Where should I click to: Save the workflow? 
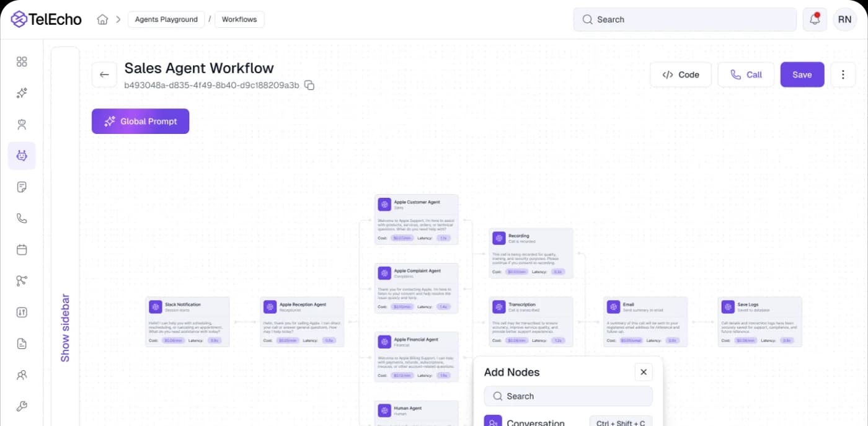pos(802,74)
